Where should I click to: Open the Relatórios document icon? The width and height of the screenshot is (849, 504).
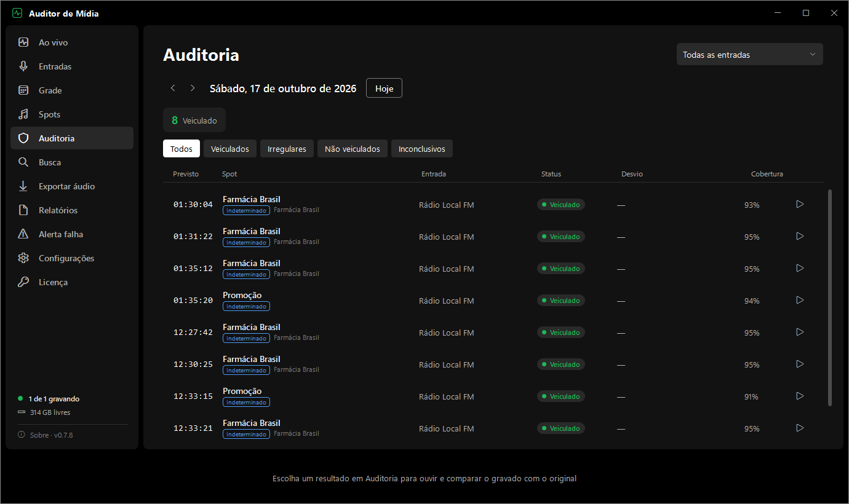[23, 210]
